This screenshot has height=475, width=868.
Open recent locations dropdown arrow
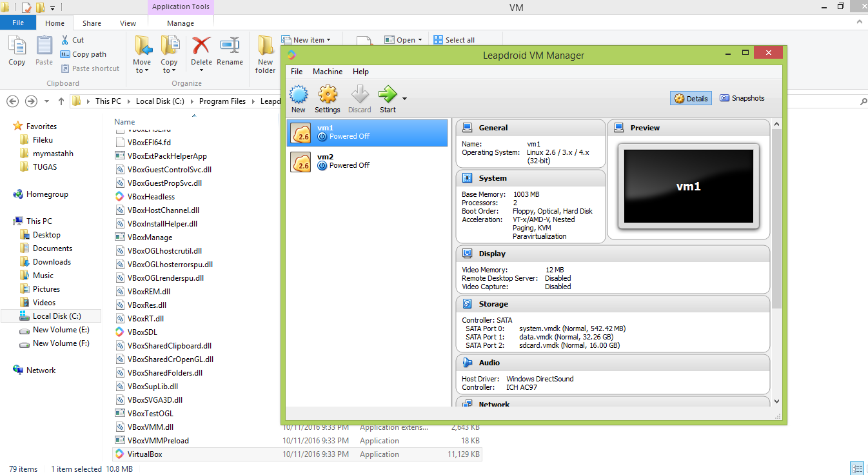click(46, 102)
